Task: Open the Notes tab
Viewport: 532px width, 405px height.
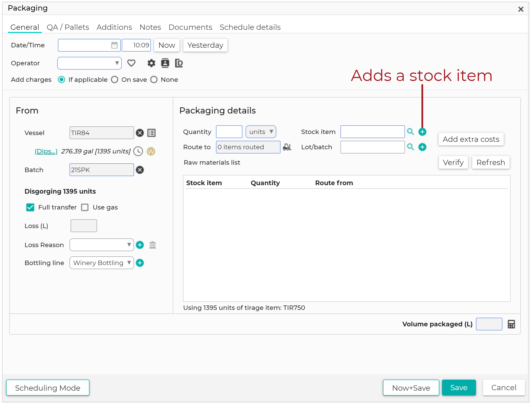Action: coord(150,27)
